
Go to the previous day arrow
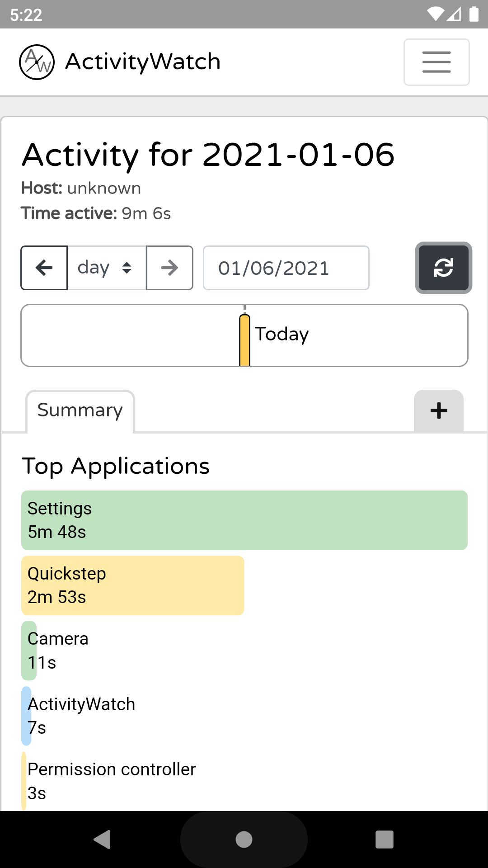pos(44,268)
